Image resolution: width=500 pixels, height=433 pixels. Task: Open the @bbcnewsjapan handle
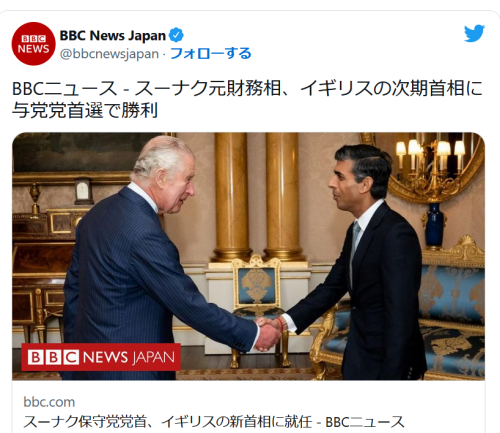pyautogui.click(x=109, y=54)
